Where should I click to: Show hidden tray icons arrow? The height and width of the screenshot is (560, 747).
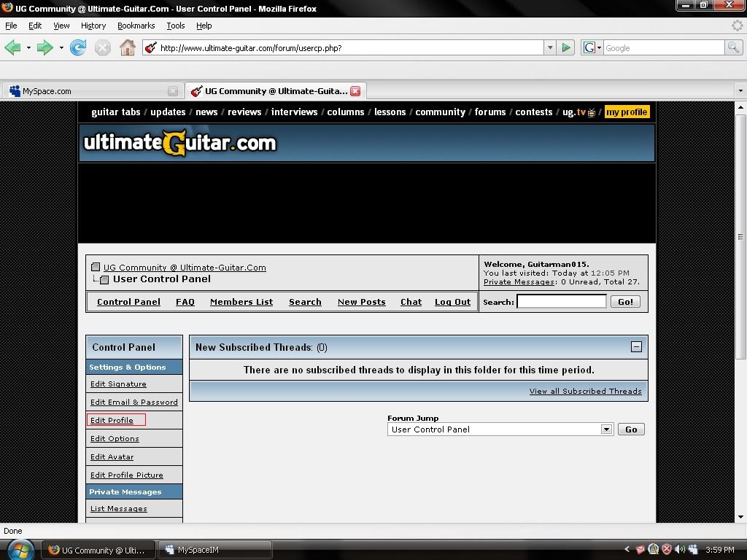627,550
